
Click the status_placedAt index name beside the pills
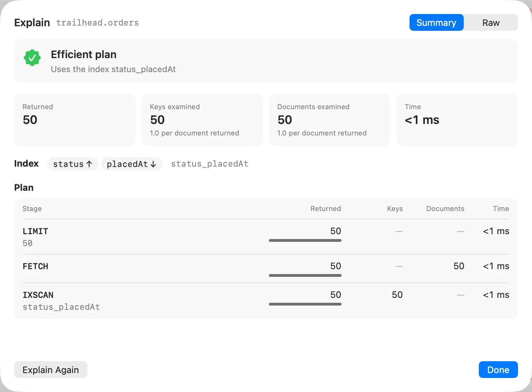210,164
